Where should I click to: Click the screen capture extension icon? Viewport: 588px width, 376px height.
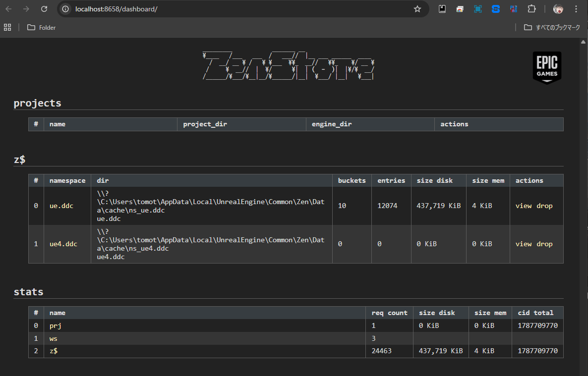477,9
